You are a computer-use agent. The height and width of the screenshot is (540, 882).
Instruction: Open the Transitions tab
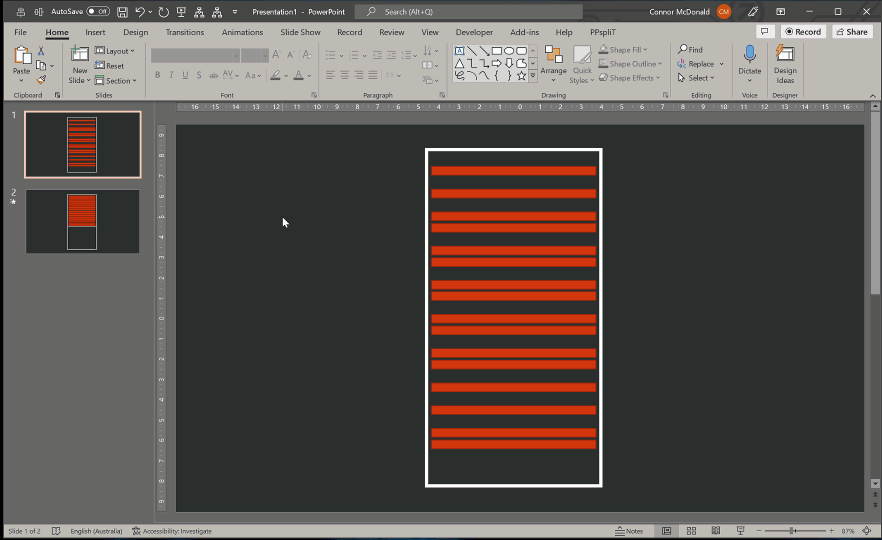[x=184, y=32]
